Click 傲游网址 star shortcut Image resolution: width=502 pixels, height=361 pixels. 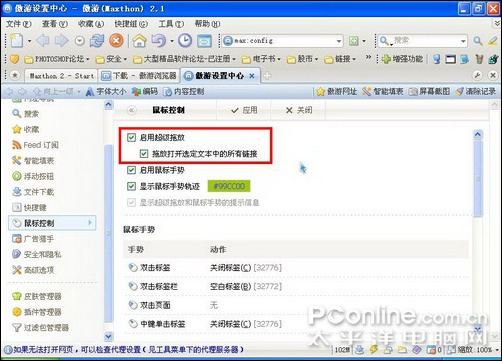pyautogui.click(x=337, y=91)
